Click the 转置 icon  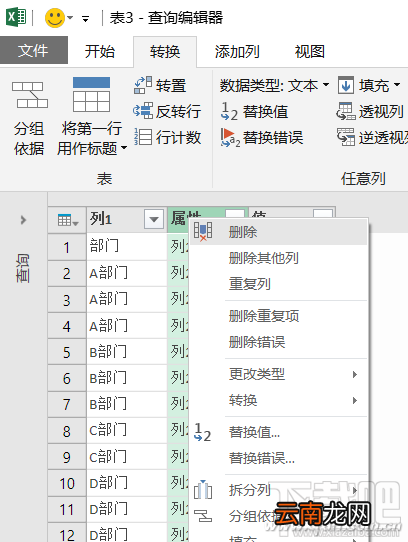tap(143, 85)
